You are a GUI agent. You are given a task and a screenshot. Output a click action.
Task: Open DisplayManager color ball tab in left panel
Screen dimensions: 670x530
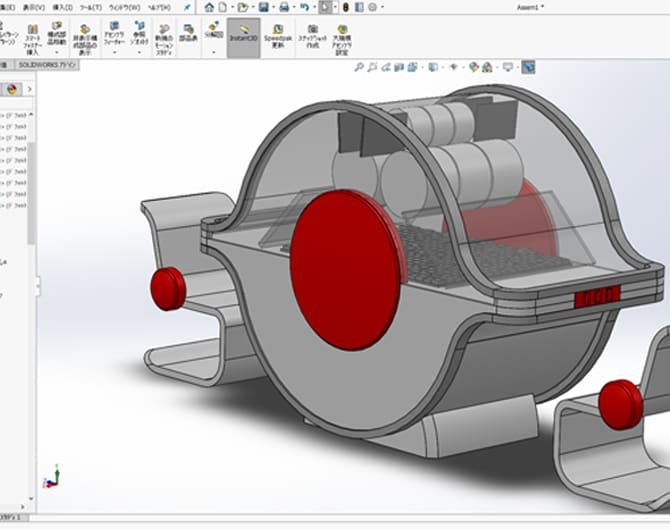(12, 89)
